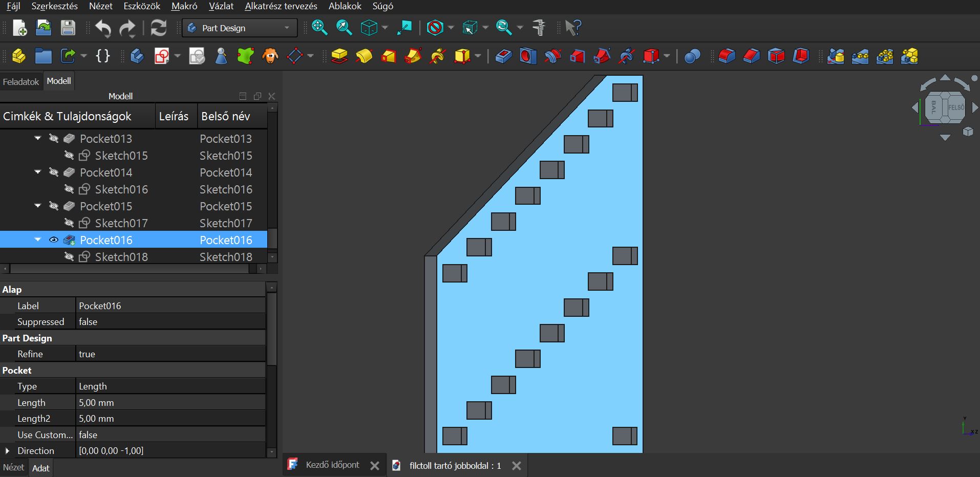The height and width of the screenshot is (477, 980).
Task: Toggle visibility of Sketch018
Action: 69,257
